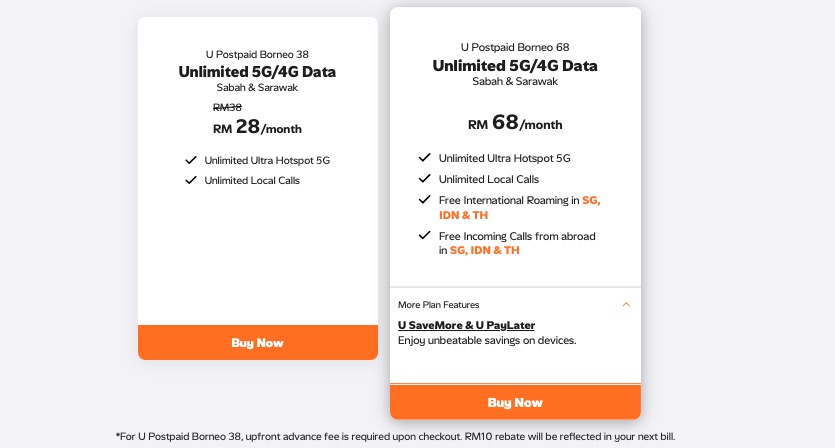This screenshot has width=835, height=448.
Task: Click Enjoy unbeatable savings on devices text
Action: [x=487, y=340]
